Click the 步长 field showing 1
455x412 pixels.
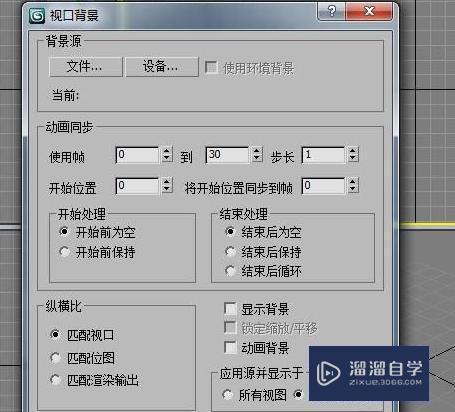323,155
